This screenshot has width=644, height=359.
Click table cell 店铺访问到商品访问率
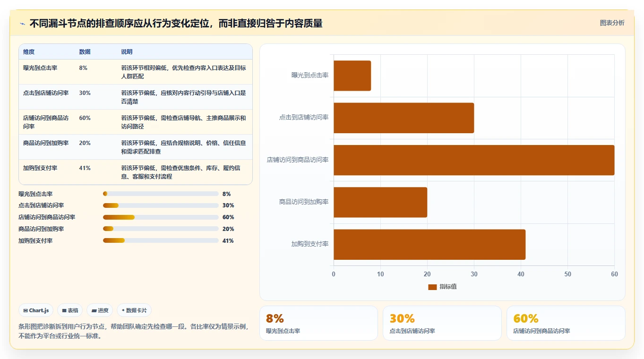pyautogui.click(x=46, y=122)
